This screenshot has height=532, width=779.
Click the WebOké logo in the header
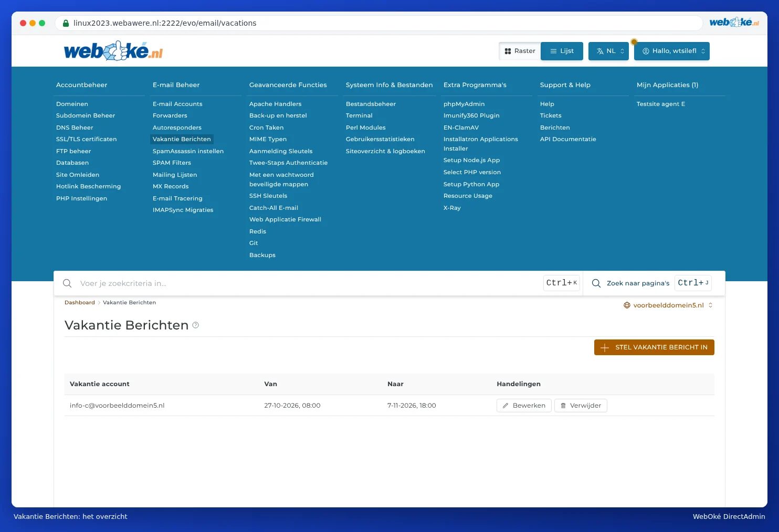(113, 51)
